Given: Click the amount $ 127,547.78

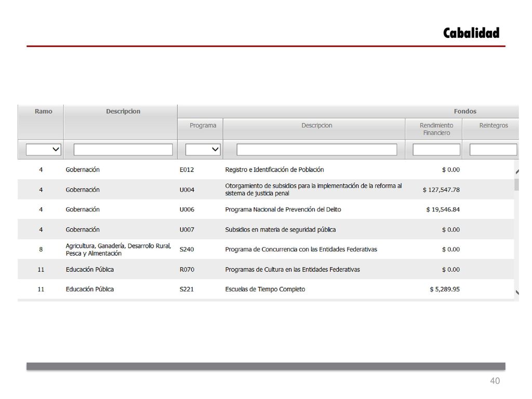Looking at the screenshot, I should pyautogui.click(x=441, y=190).
